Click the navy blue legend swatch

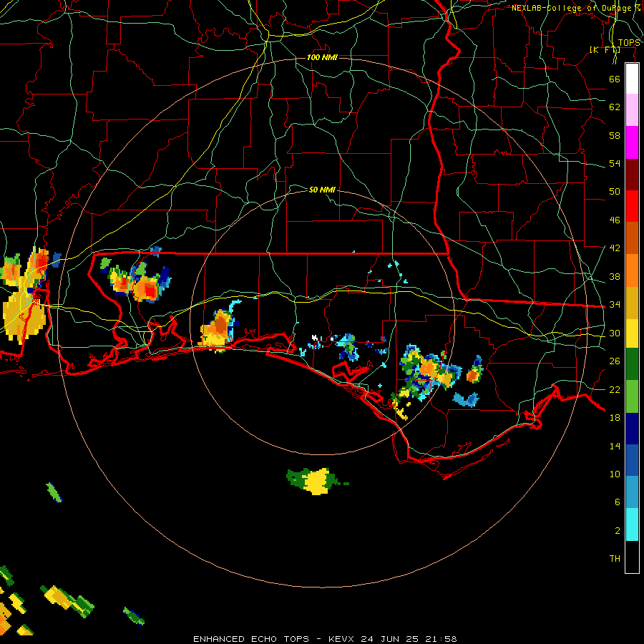point(632,429)
